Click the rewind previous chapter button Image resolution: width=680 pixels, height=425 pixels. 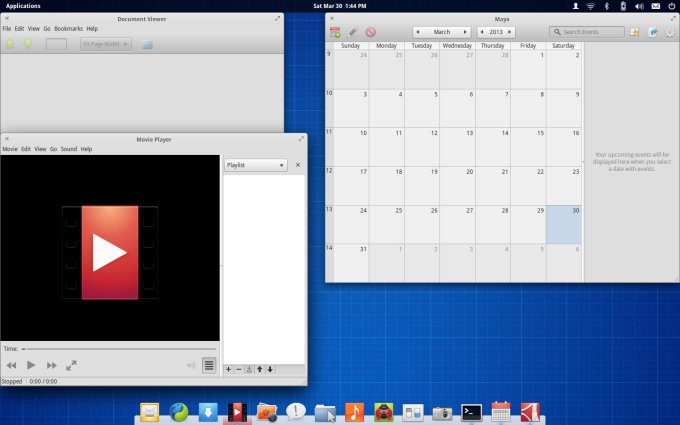click(x=11, y=366)
